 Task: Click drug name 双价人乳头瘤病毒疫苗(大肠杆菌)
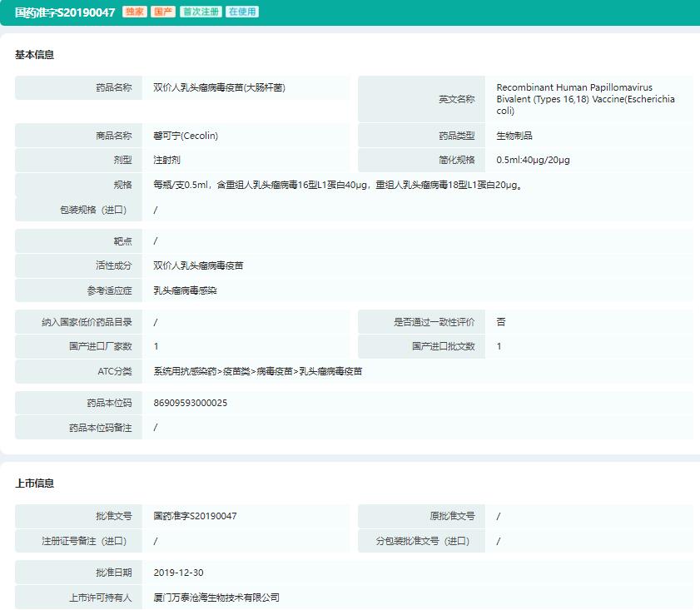pos(219,87)
